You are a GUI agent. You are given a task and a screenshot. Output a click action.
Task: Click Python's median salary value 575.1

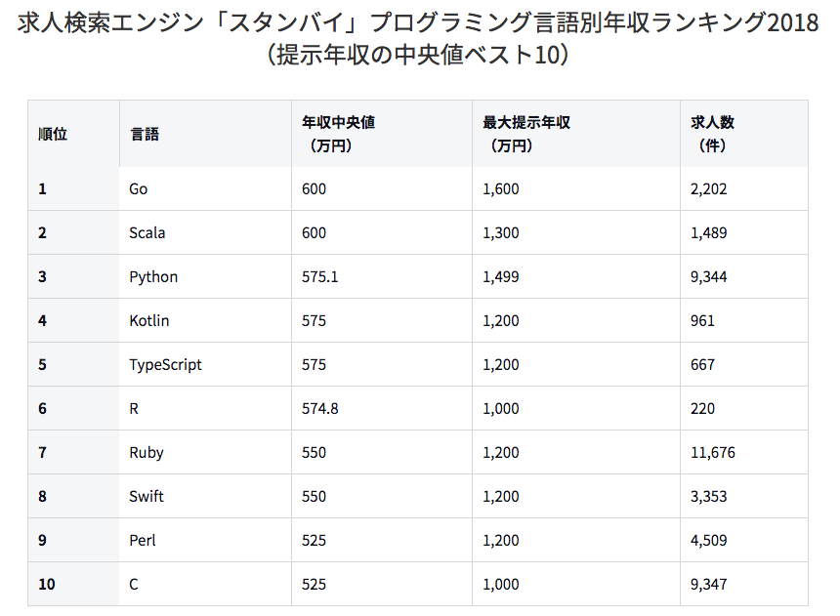pos(320,277)
